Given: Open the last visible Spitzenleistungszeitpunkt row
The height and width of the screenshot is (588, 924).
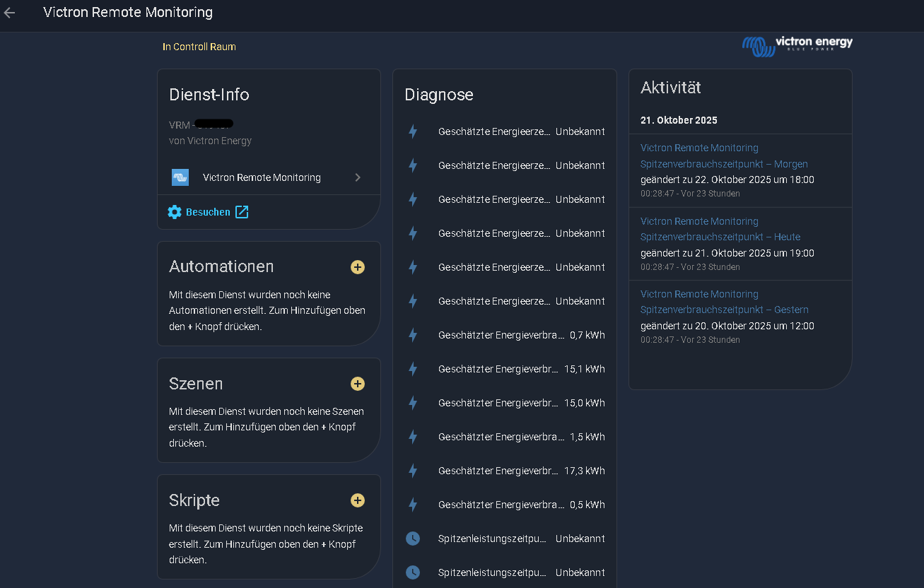Looking at the screenshot, I should [x=504, y=572].
